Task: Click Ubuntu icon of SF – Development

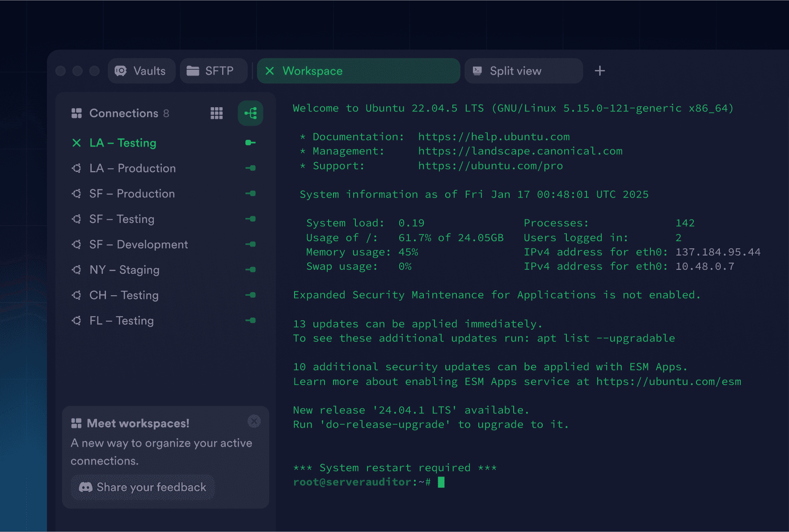Action: [x=76, y=245]
